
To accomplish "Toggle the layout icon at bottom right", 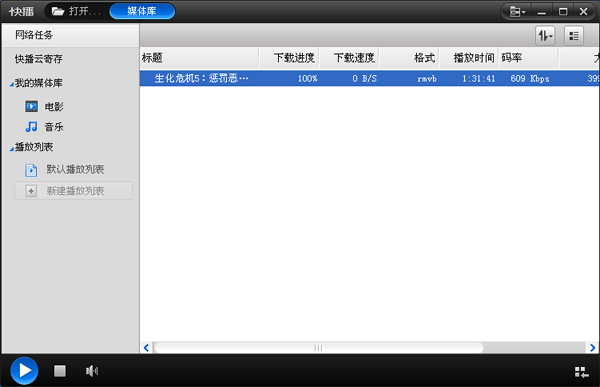I will [582, 372].
